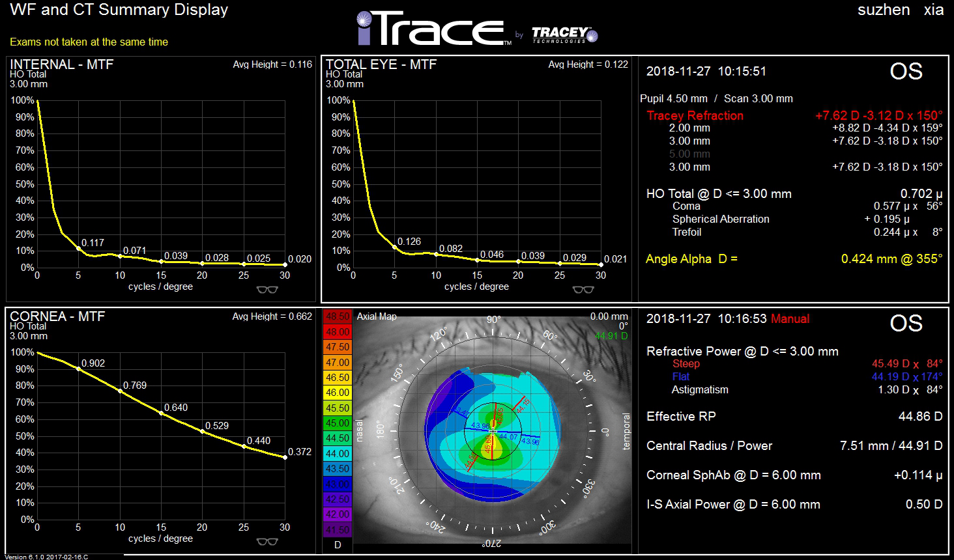Click the CORNEA - MTF panel title
Image resolution: width=954 pixels, height=560 pixels.
click(57, 316)
